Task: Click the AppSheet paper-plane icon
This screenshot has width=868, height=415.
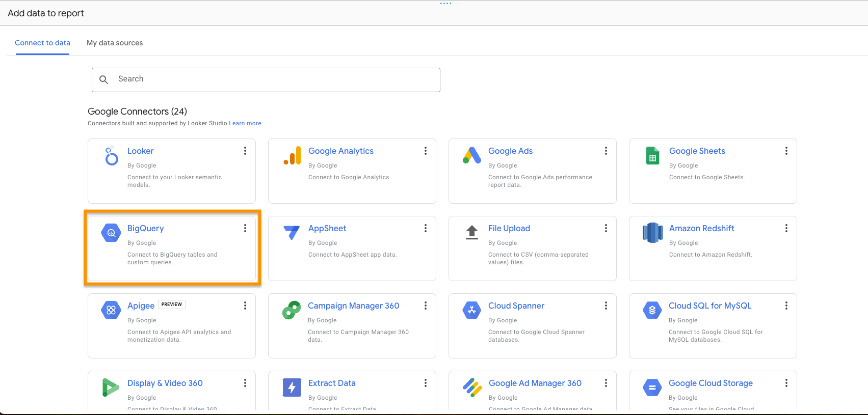Action: [292, 233]
